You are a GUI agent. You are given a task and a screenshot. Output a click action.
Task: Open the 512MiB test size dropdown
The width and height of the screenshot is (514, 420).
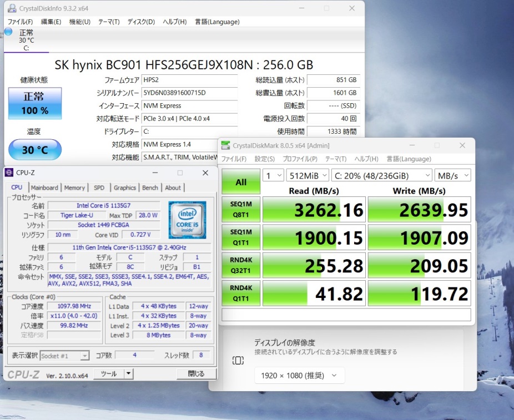308,175
